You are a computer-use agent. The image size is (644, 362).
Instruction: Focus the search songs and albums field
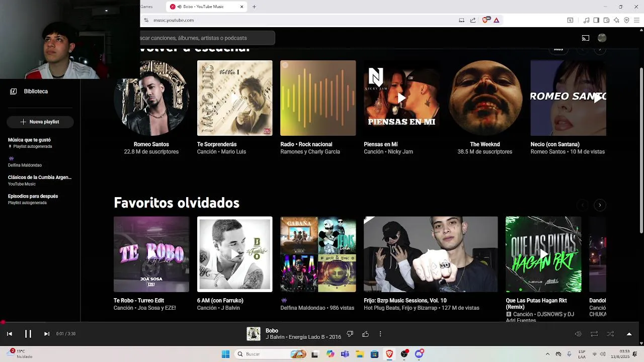pyautogui.click(x=207, y=38)
